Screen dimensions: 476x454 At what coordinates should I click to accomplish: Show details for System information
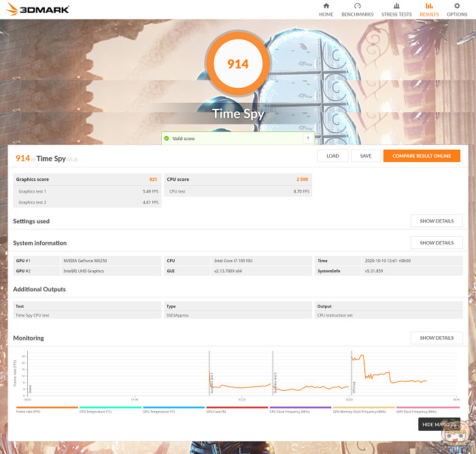coord(437,243)
